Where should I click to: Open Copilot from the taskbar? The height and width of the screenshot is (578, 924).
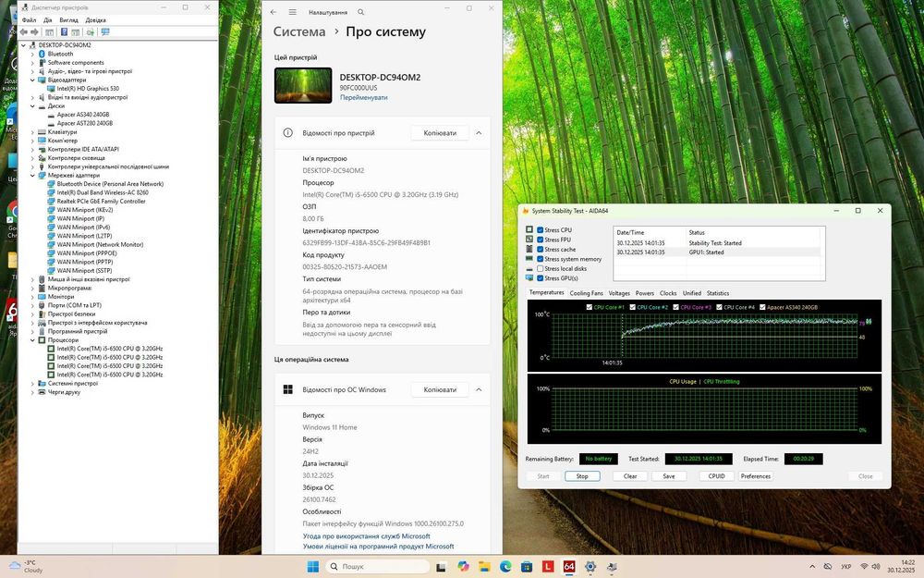click(463, 566)
